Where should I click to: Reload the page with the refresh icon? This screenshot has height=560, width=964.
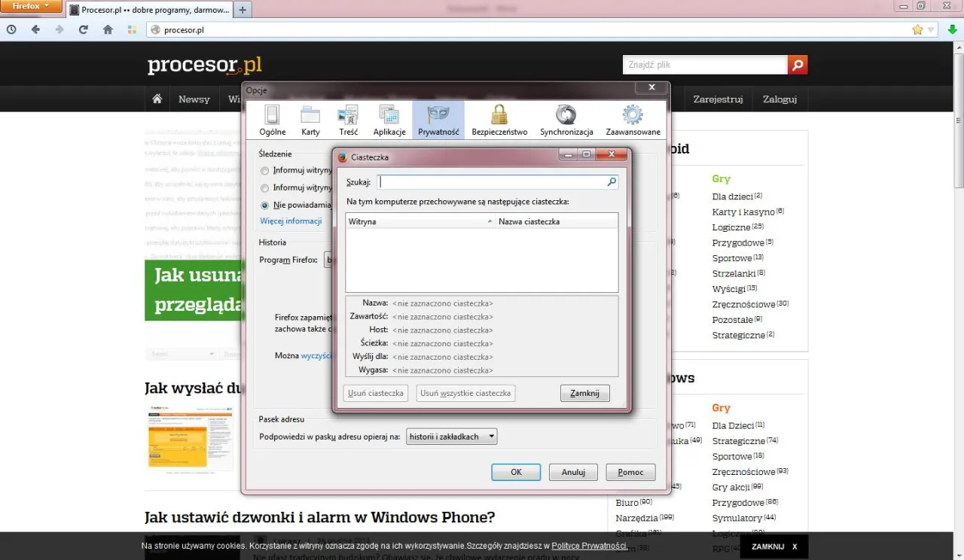(83, 29)
